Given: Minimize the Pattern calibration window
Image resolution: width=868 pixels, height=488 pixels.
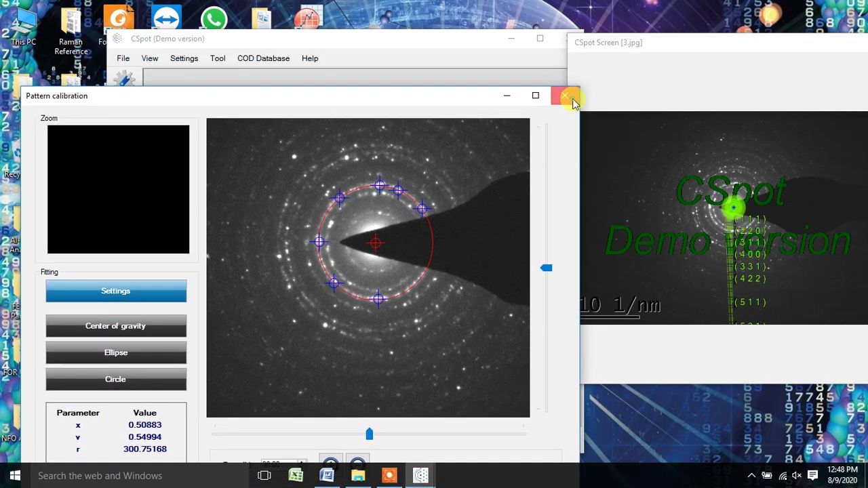Looking at the screenshot, I should 507,96.
